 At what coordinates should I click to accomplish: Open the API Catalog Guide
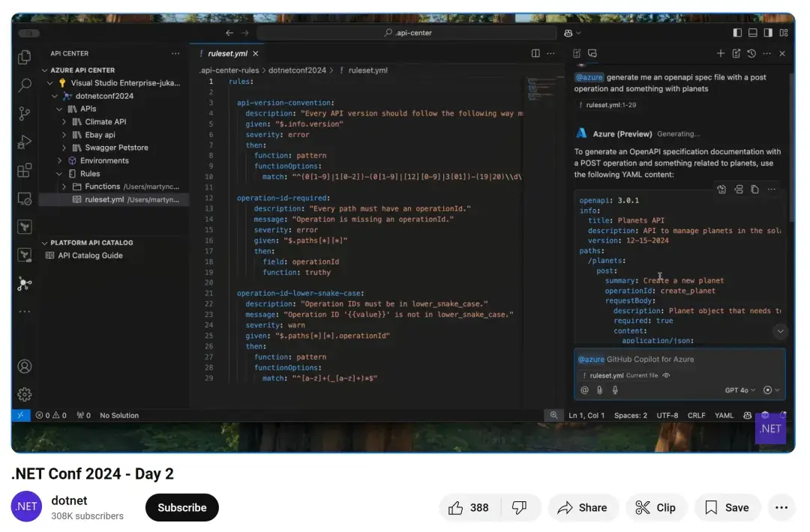pos(90,256)
